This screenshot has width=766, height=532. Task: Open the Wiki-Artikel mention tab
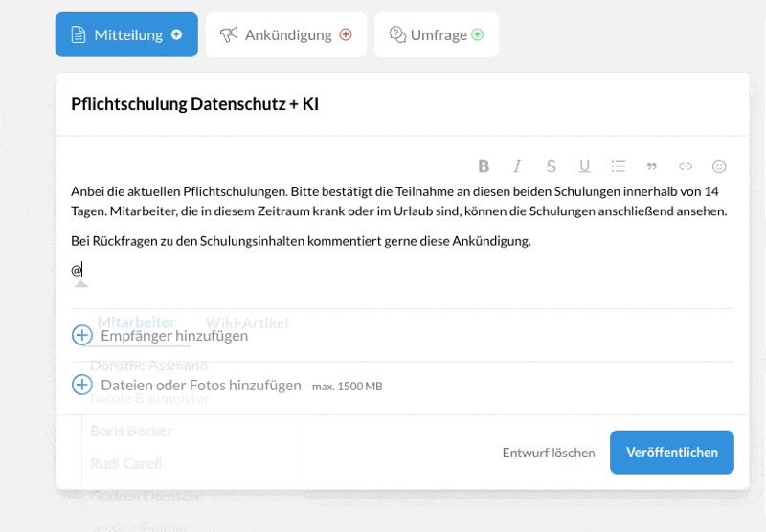tap(247, 323)
